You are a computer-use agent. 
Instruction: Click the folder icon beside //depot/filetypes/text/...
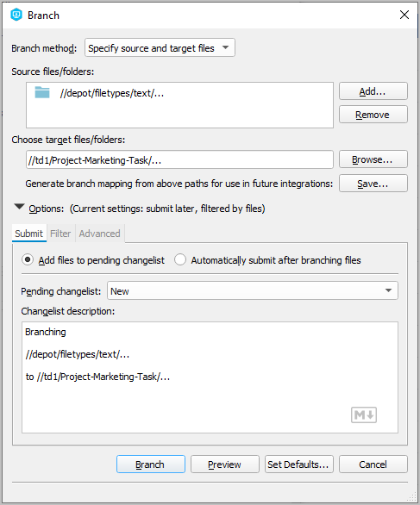(42, 92)
